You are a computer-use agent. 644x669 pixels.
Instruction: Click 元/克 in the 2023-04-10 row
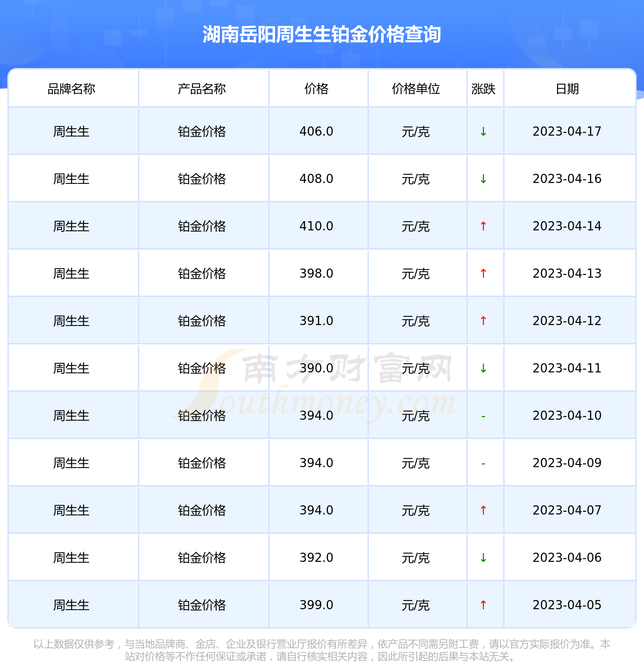(x=416, y=416)
